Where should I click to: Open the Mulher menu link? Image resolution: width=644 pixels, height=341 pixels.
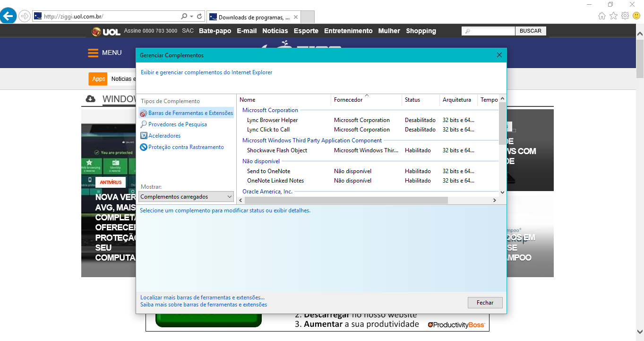pyautogui.click(x=389, y=31)
